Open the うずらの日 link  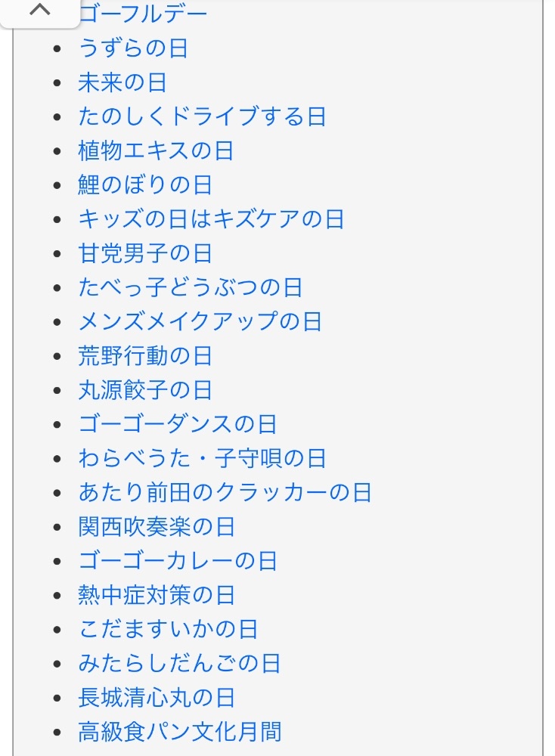point(133,48)
